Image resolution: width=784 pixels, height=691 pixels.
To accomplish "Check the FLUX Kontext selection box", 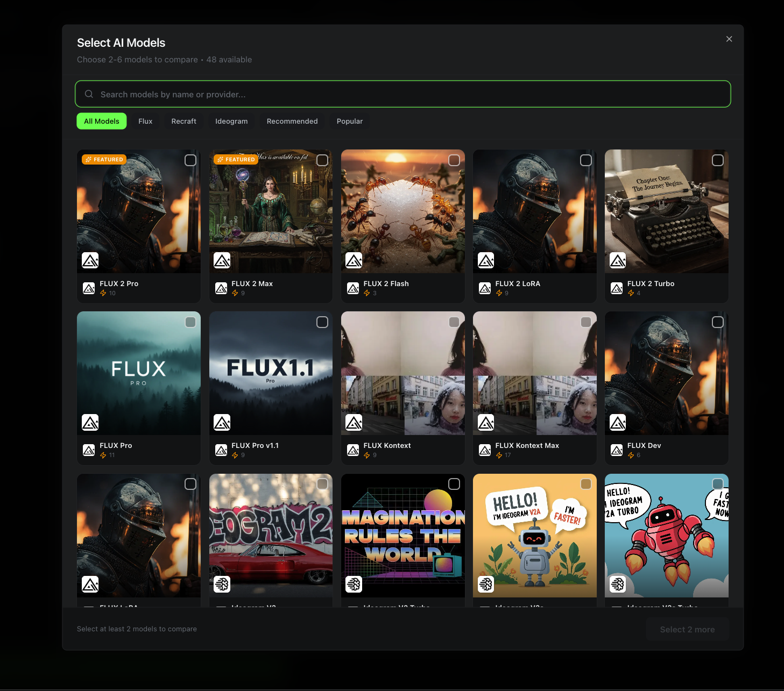I will [x=454, y=322].
